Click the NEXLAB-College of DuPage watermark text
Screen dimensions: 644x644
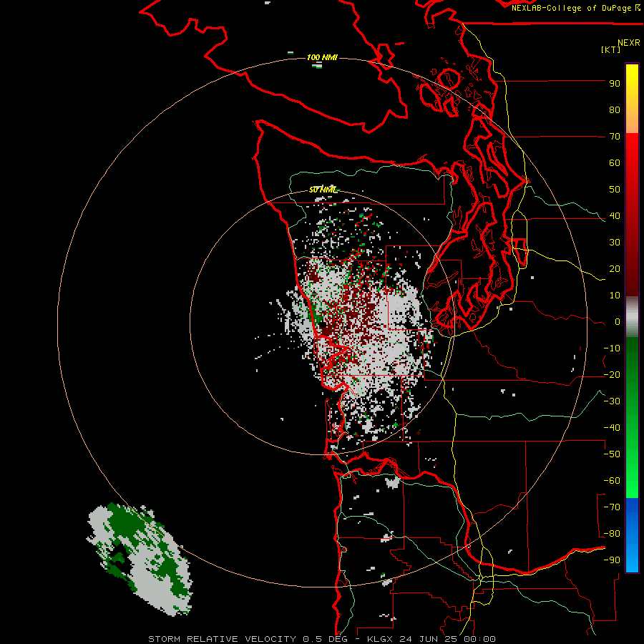575,8
